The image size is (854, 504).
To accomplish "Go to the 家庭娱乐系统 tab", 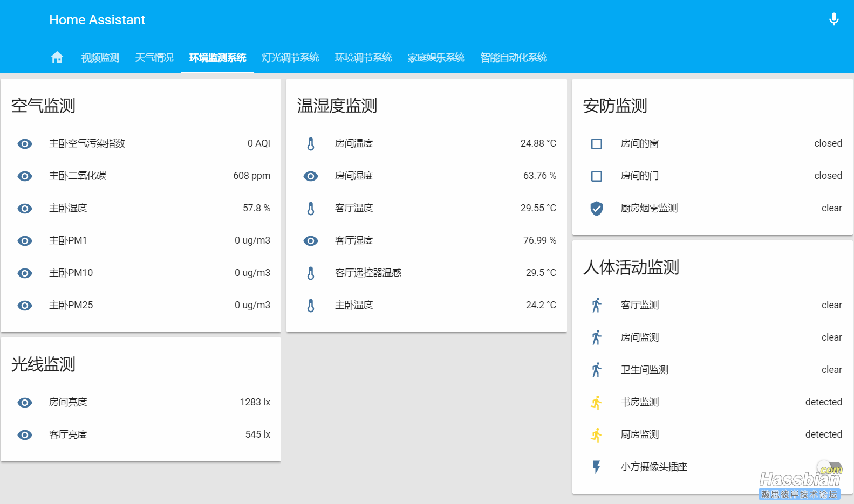I will [436, 57].
